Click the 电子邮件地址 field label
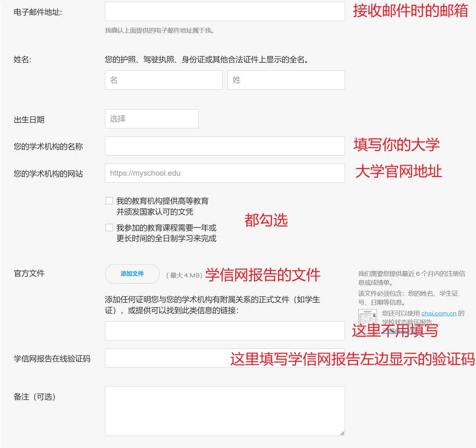Screen dimensions: 476x448 tap(38, 12)
